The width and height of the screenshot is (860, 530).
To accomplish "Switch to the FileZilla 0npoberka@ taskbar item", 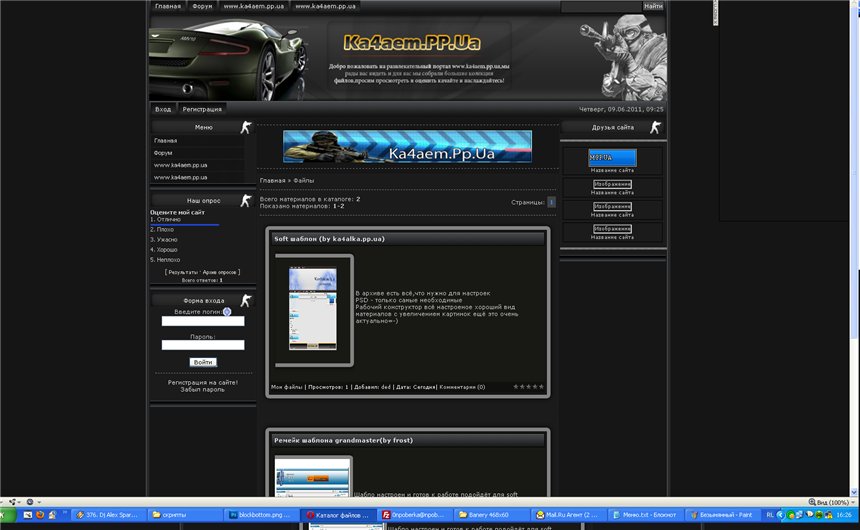I will point(416,515).
